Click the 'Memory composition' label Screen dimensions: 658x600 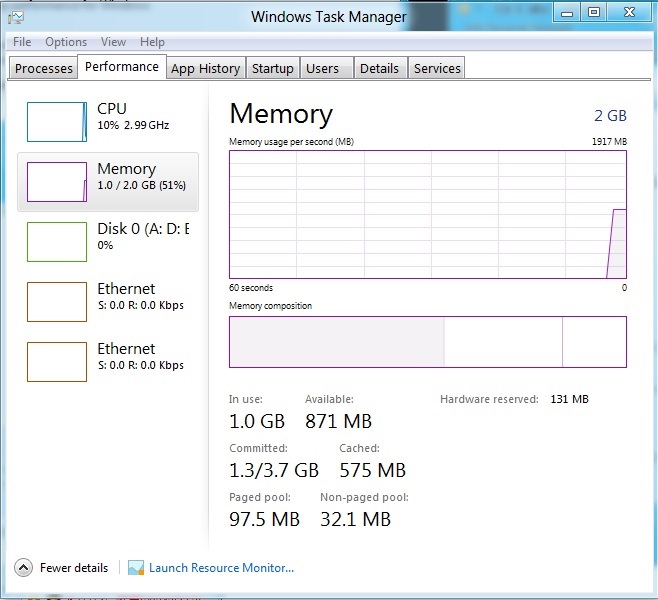click(x=270, y=306)
